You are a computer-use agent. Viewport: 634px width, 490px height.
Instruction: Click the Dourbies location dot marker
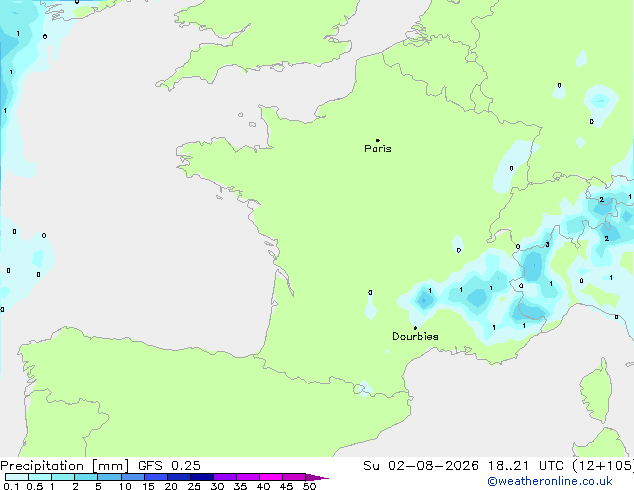click(415, 328)
